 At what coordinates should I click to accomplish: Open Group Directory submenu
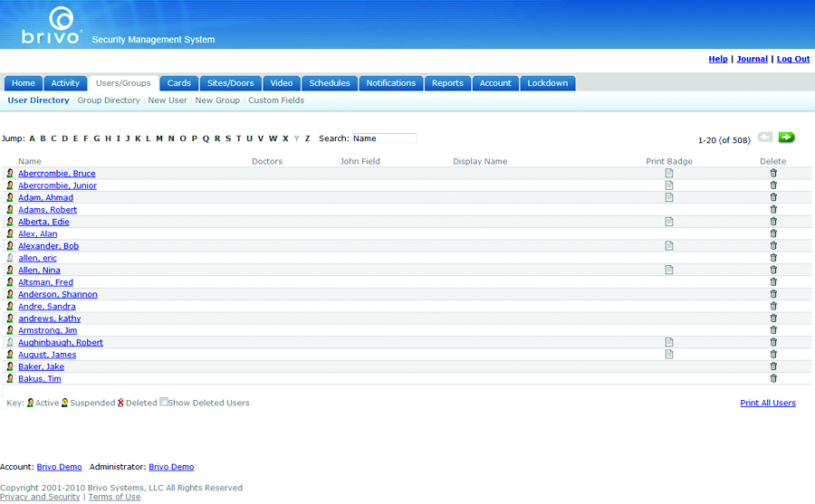(108, 100)
